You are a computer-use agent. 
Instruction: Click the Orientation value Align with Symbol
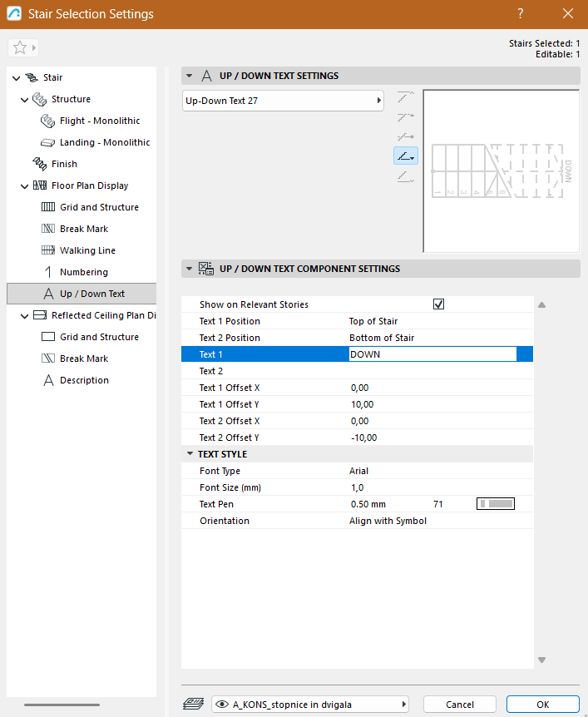pos(388,521)
